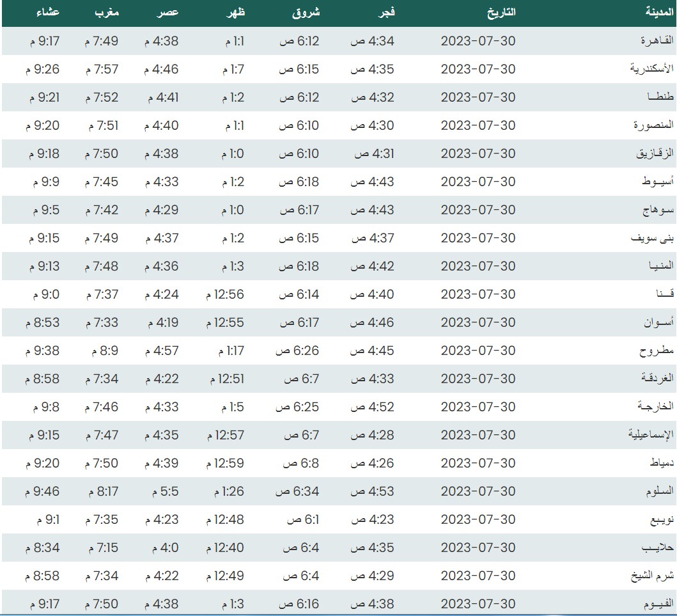The height and width of the screenshot is (616, 677).
Task: Select the القاهرة city name cell
Action: tap(657, 41)
